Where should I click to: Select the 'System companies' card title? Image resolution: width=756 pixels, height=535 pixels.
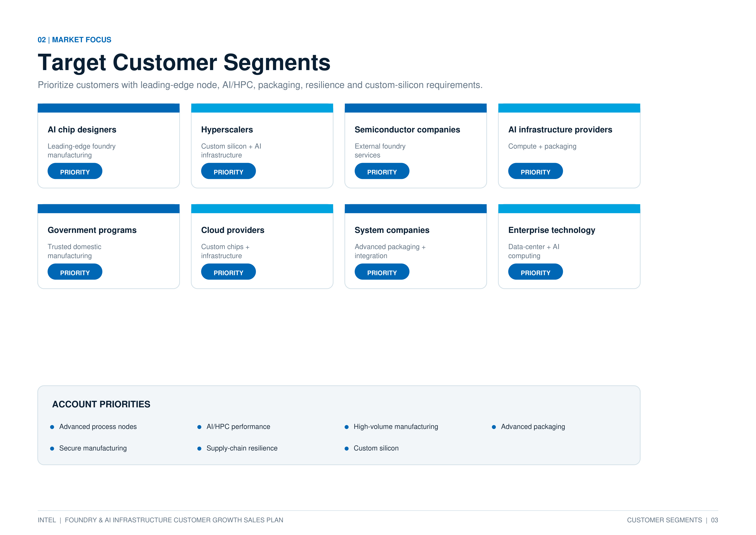coord(392,230)
